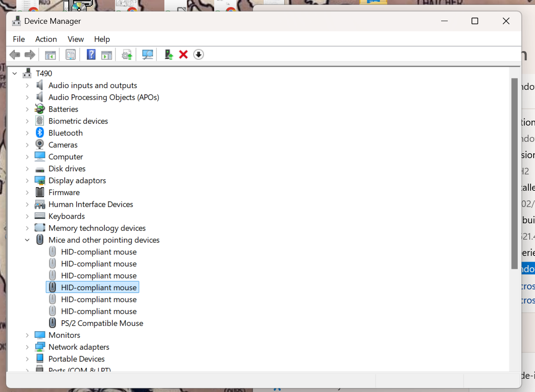Image resolution: width=535 pixels, height=392 pixels.
Task: Click the Update device driver computer icon
Action: pos(169,55)
